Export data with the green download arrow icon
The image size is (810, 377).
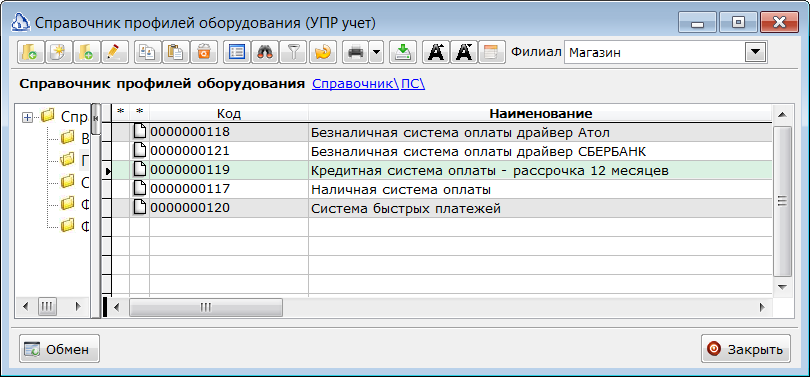(x=403, y=52)
